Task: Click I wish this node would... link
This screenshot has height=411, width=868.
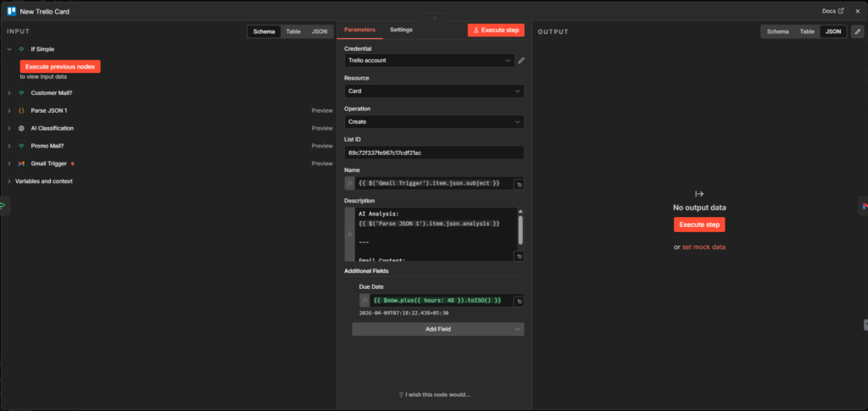Action: pos(435,394)
